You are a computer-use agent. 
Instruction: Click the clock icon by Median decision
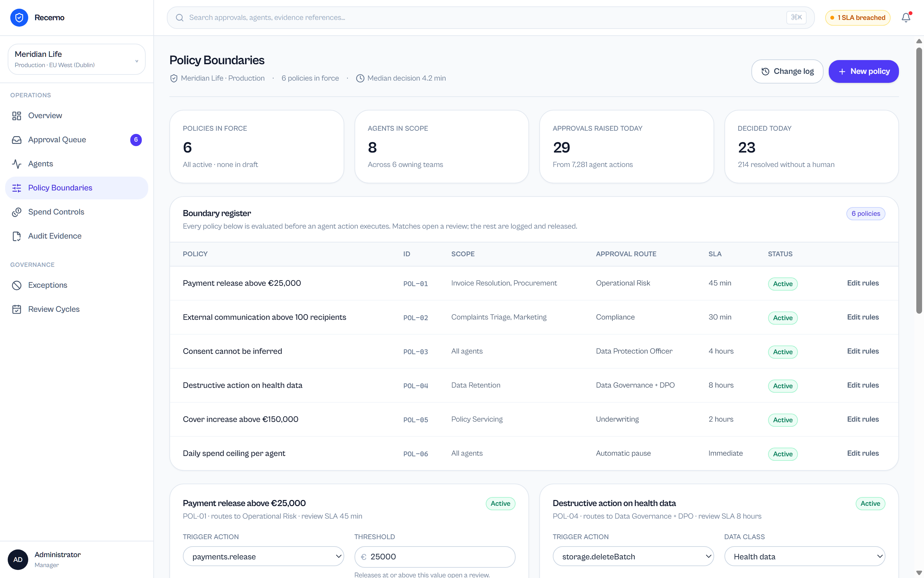tap(360, 78)
